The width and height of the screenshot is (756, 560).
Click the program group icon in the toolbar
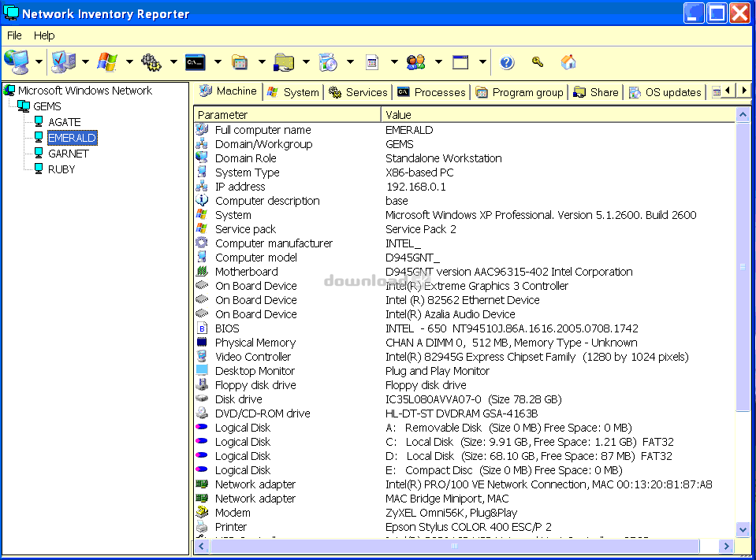[x=240, y=62]
